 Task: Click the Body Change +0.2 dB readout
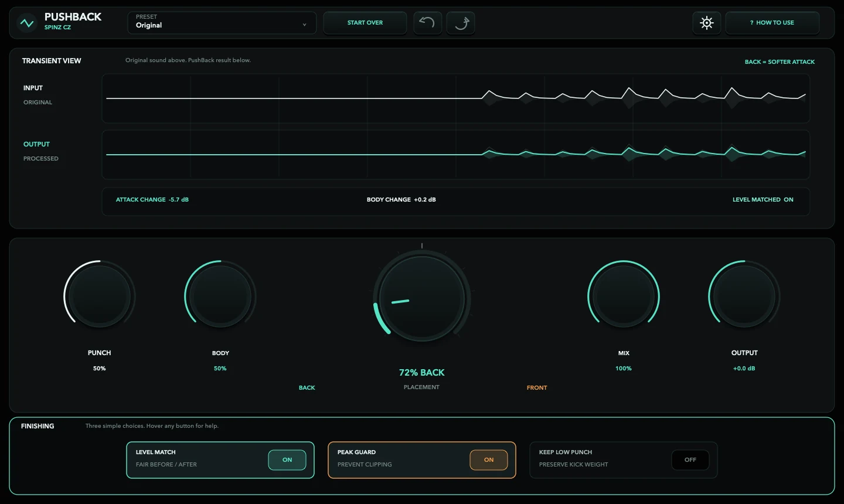[401, 200]
